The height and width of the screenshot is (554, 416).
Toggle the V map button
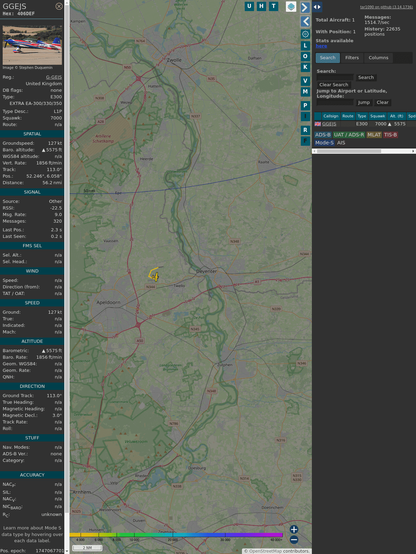click(x=305, y=81)
